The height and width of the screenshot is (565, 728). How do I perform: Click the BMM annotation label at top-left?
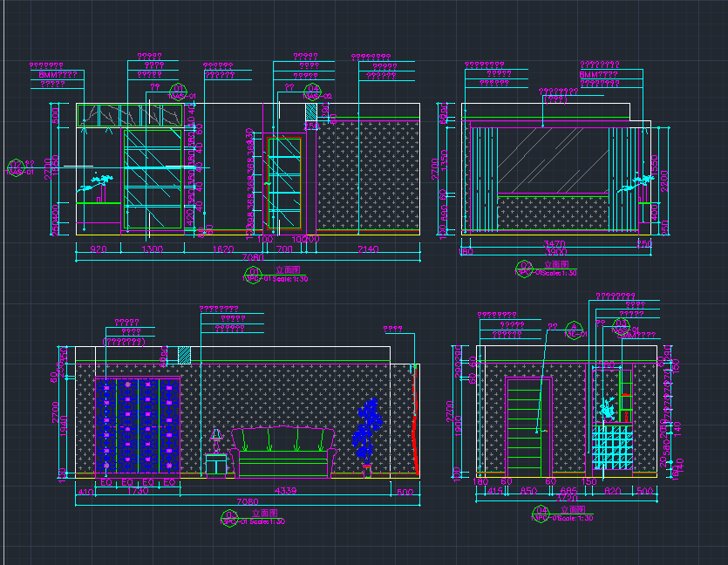58,75
